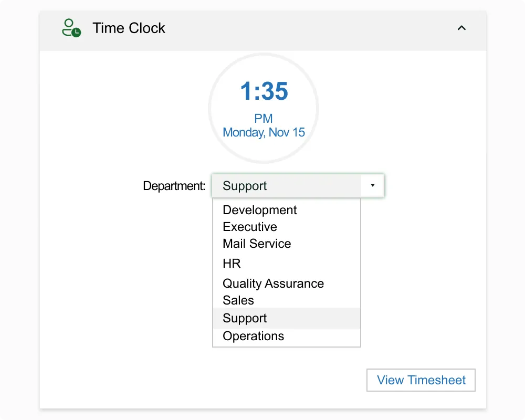Click the Department field label
This screenshot has height=420, width=525.
(x=174, y=186)
